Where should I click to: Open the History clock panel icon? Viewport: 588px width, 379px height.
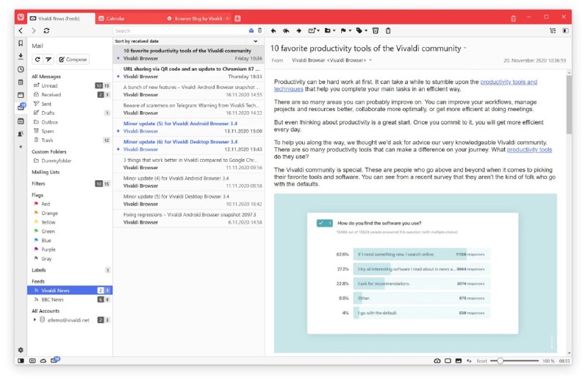click(21, 69)
